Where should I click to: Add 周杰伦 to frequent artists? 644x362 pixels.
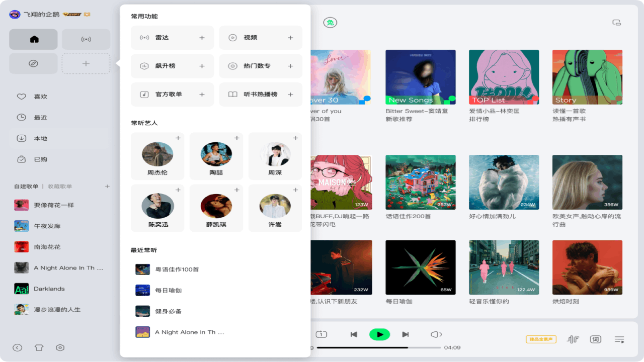(179, 137)
